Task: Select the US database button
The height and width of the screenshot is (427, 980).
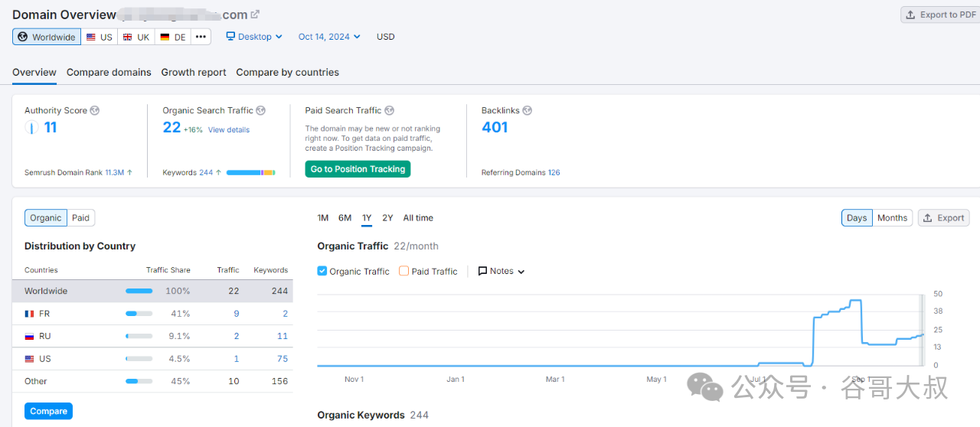Action: [x=100, y=37]
